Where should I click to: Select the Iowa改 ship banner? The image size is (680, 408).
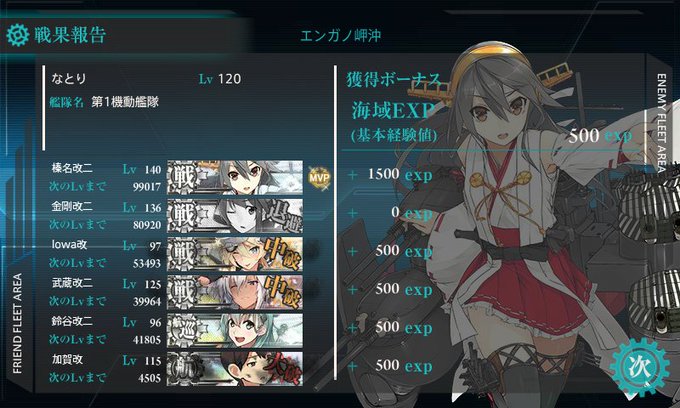coord(235,254)
